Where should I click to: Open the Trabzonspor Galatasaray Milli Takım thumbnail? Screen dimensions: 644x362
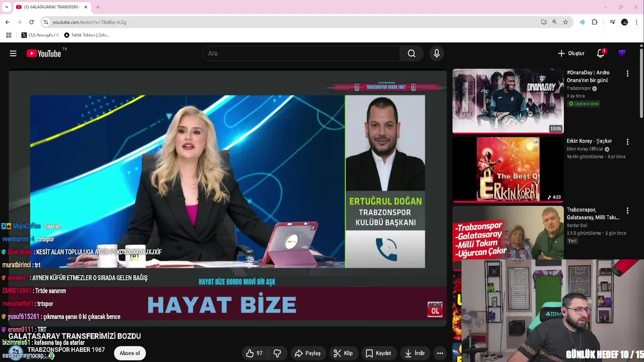(x=508, y=233)
